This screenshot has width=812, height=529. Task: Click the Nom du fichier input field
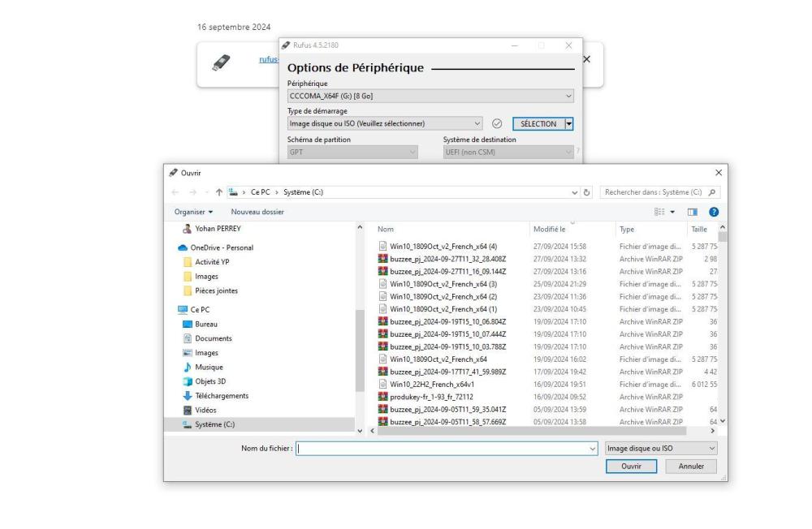(x=442, y=449)
